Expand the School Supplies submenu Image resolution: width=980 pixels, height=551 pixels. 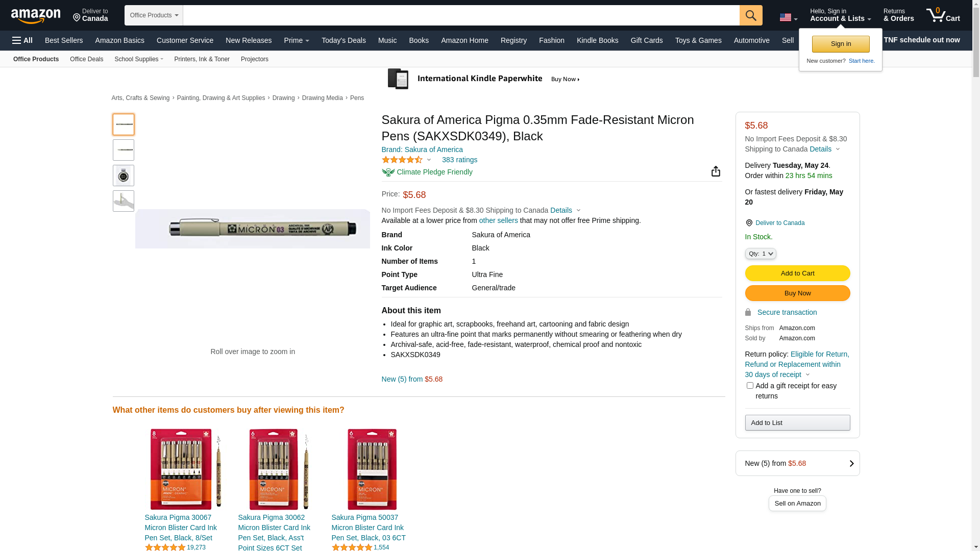click(x=139, y=59)
